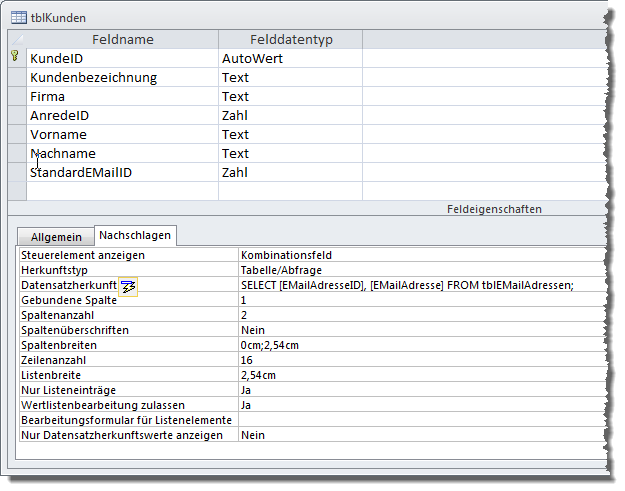
Task: Click the tblKunden table icon in title
Action: tap(17, 17)
